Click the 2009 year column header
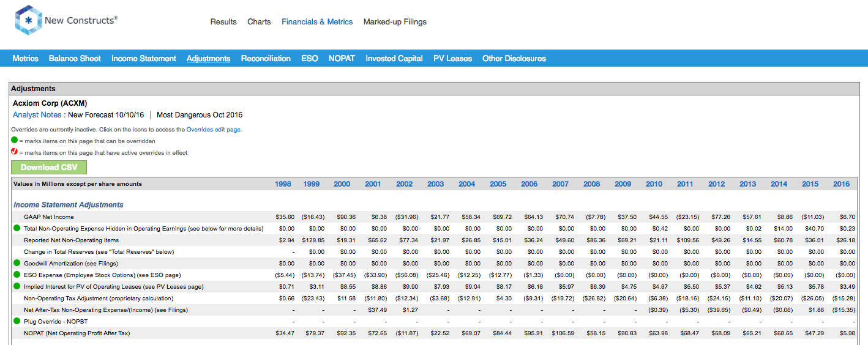868x345 pixels. (623, 184)
